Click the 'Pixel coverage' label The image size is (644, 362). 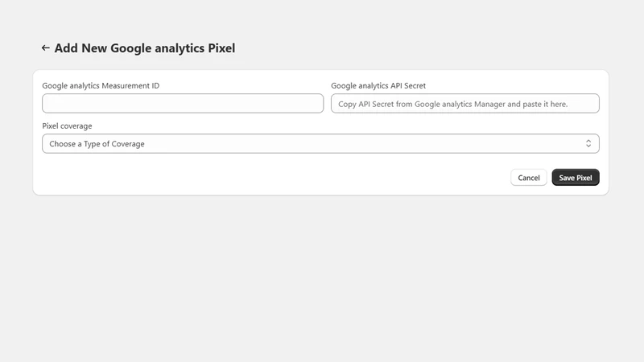pos(67,126)
